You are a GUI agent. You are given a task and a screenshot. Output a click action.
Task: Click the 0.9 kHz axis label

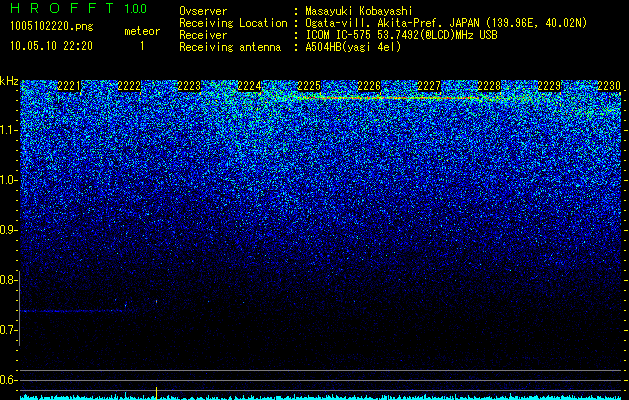[x=8, y=230]
